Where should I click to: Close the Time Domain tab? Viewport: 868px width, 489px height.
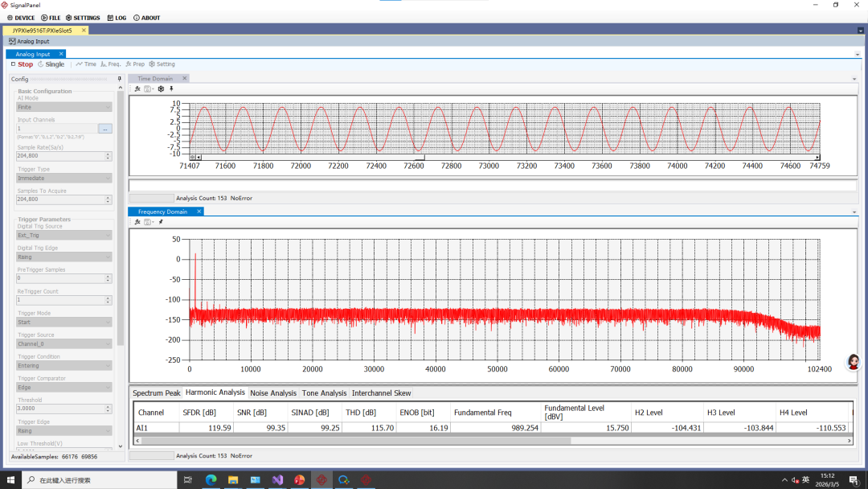tap(184, 79)
